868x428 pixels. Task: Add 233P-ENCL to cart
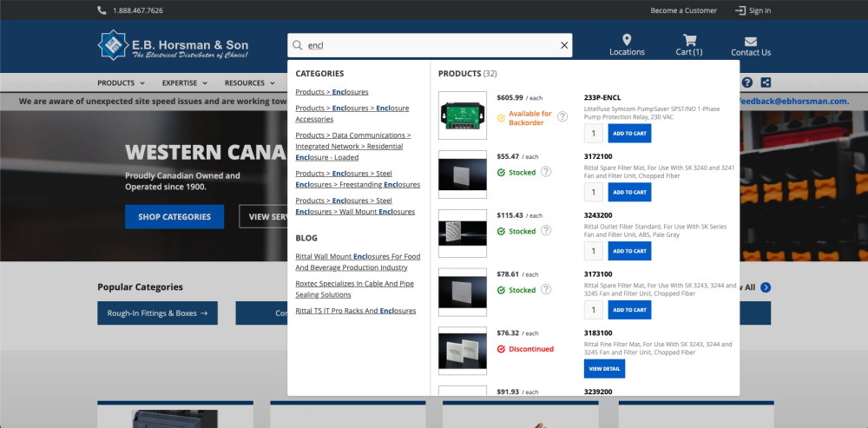tap(629, 134)
